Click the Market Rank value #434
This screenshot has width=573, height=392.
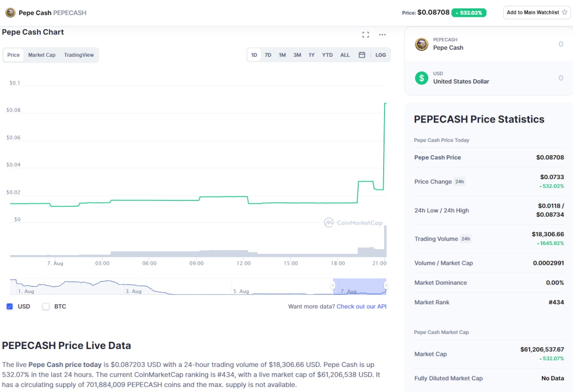pos(556,303)
